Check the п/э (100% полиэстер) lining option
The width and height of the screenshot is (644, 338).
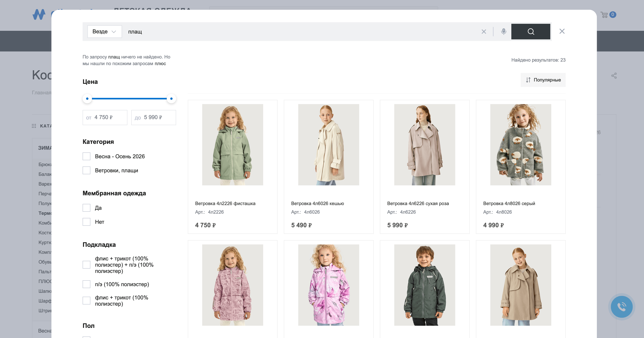pos(86,284)
